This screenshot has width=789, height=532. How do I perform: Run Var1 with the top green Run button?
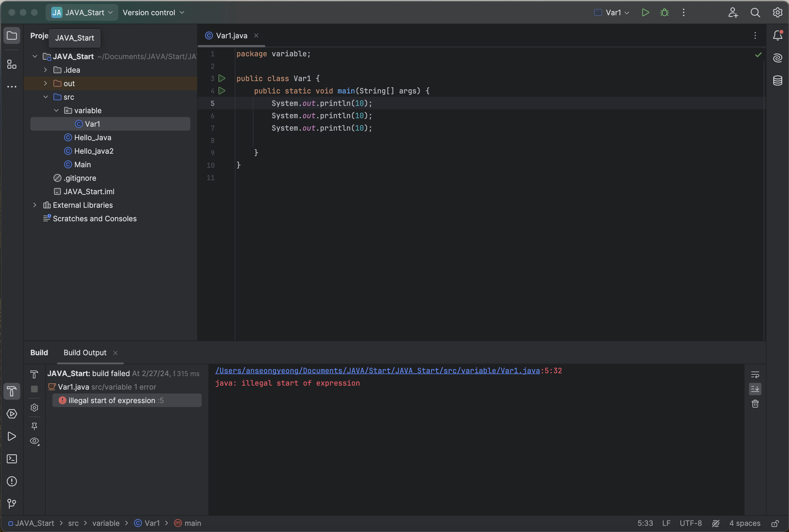tap(645, 13)
